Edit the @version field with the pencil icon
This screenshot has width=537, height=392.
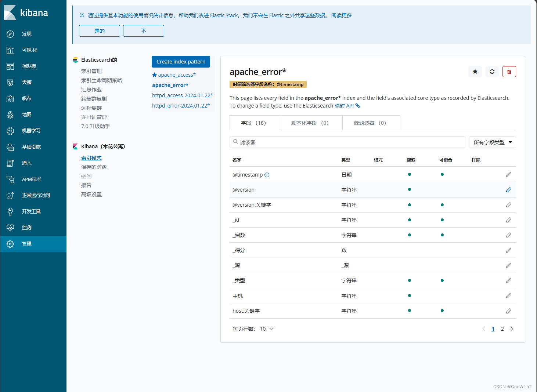[509, 190]
